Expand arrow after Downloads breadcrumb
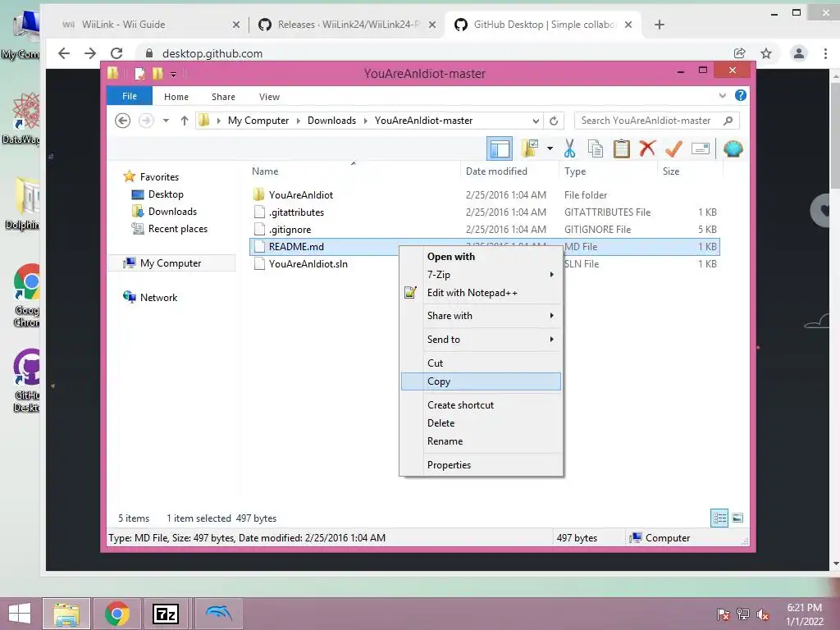 [365, 121]
